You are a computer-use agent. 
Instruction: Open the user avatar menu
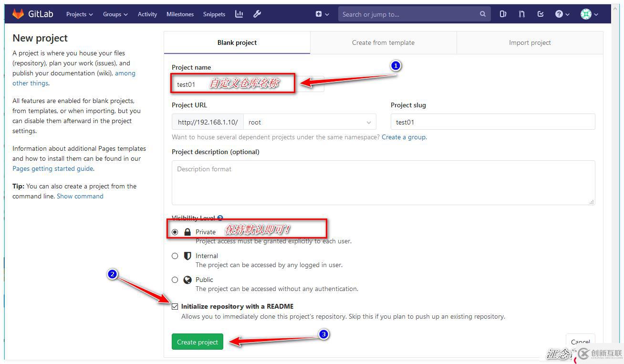(589, 14)
